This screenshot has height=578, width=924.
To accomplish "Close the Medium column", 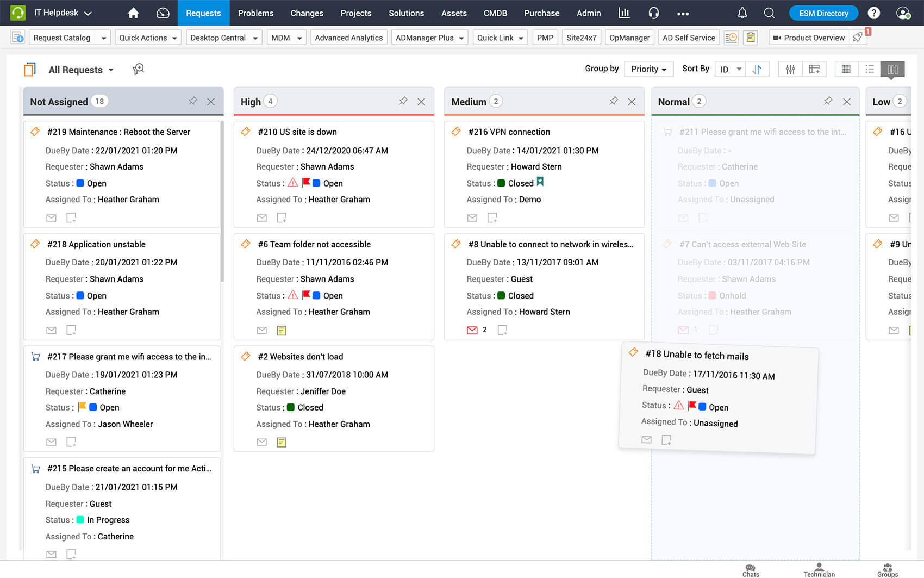I will click(632, 102).
